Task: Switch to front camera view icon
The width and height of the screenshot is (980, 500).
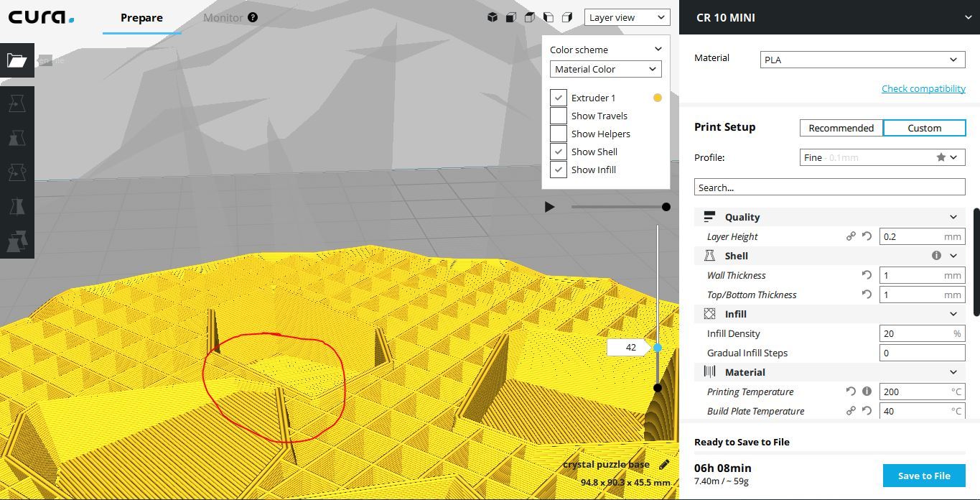Action: [x=510, y=17]
